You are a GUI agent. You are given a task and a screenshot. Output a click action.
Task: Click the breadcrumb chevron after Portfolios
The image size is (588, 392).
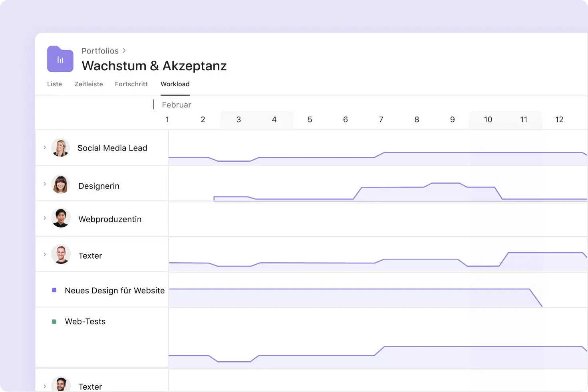[x=124, y=51]
